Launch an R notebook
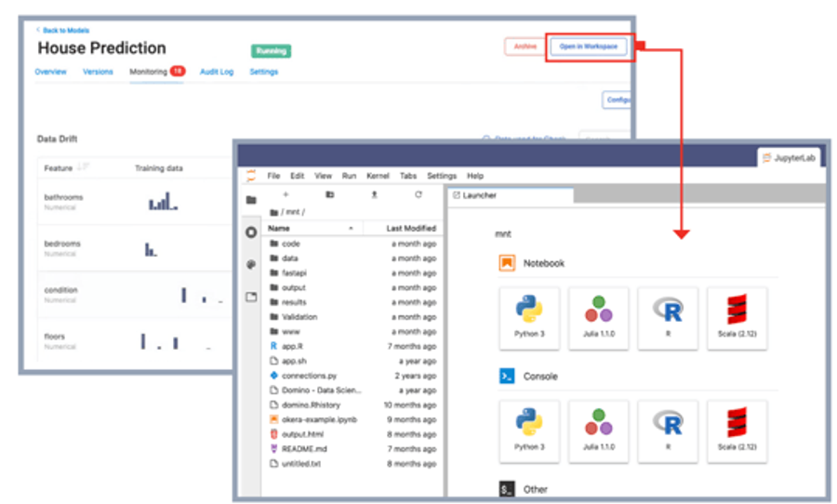Image resolution: width=837 pixels, height=504 pixels. tap(668, 318)
